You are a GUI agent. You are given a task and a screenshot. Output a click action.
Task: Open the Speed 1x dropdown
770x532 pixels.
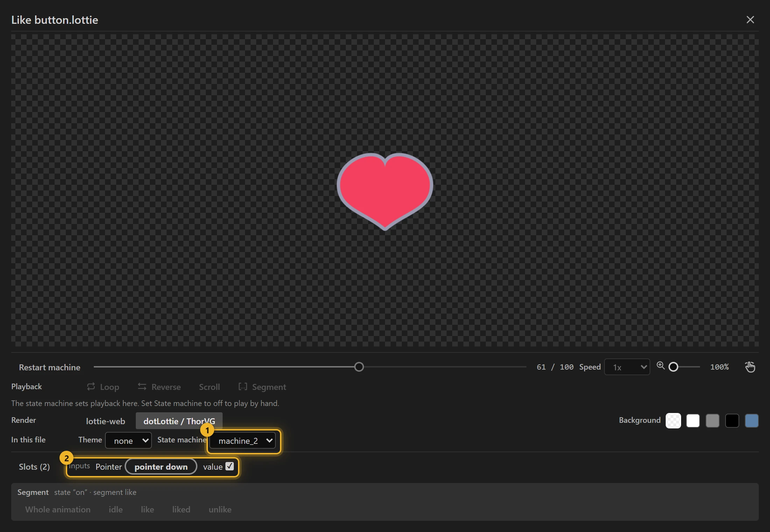(x=627, y=367)
